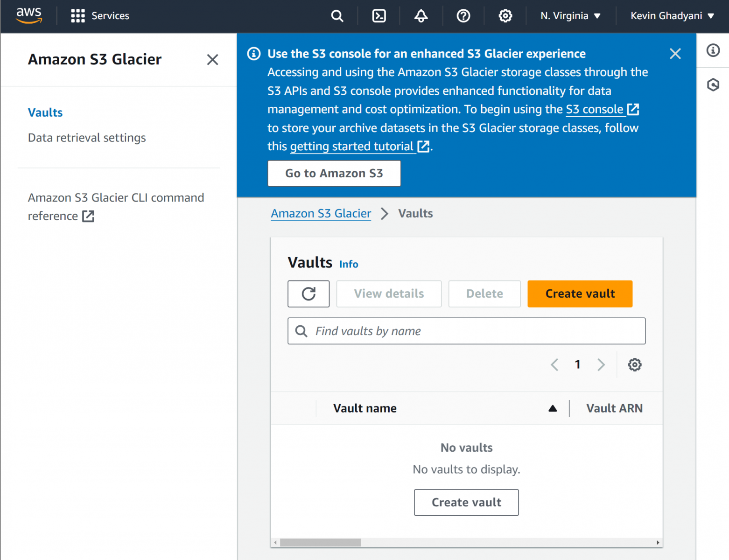This screenshot has height=560, width=729.
Task: Open the info help panel icon at right
Action: click(x=713, y=50)
